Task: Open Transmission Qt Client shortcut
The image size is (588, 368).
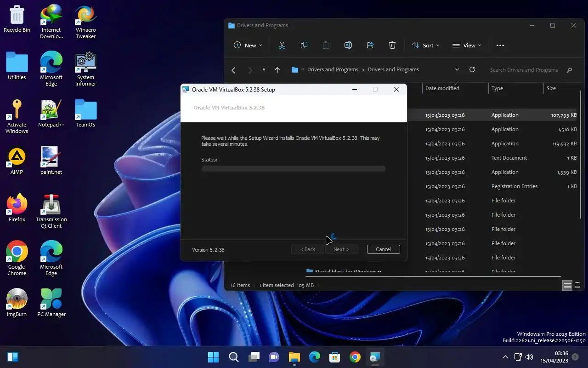Action: click(x=51, y=211)
